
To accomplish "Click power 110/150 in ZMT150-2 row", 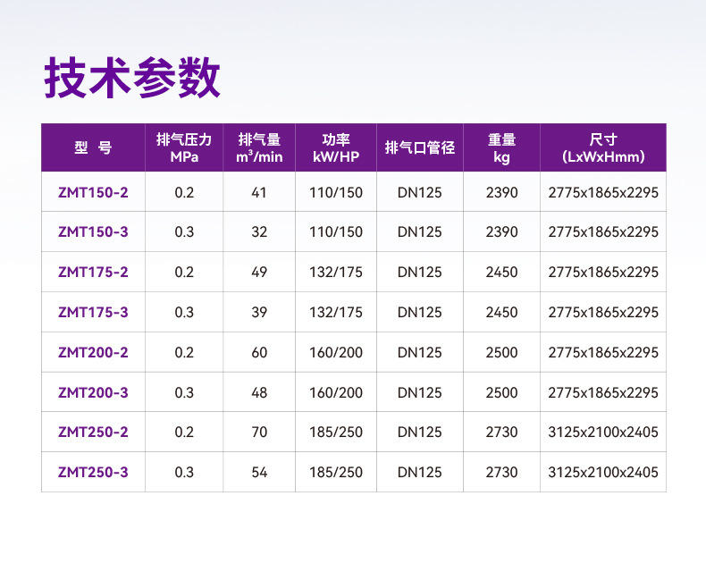I will point(336,192).
